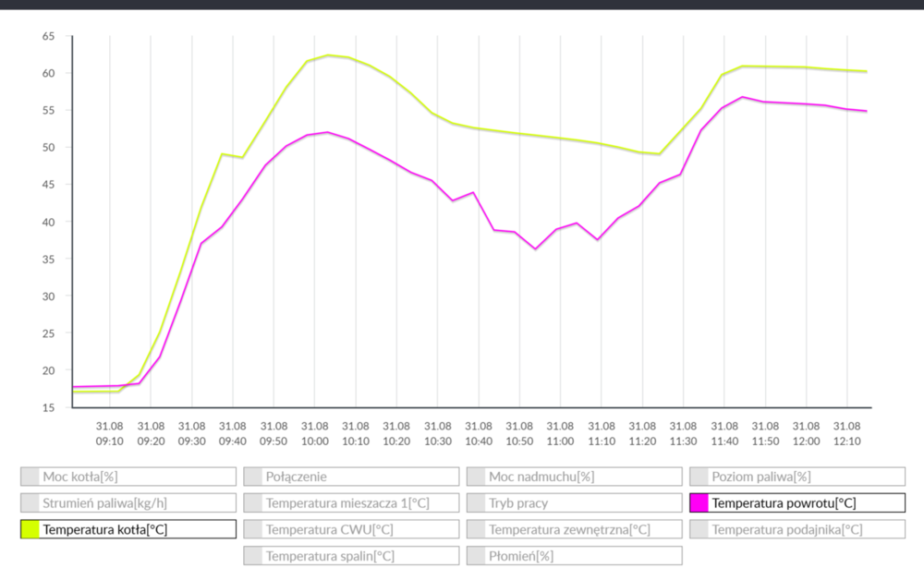Enable Poziom paliwa[%] on chart
Screen dimensions: 924x568
click(x=797, y=477)
